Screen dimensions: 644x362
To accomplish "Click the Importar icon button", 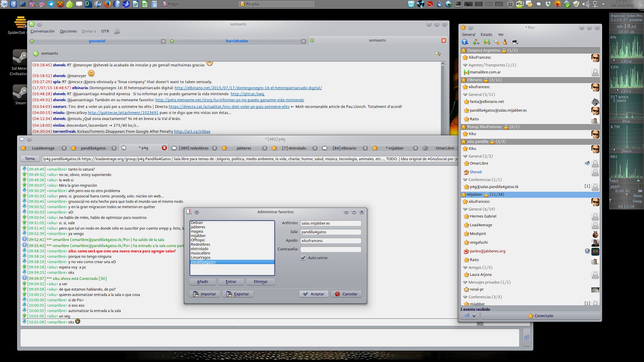I will 205,294.
